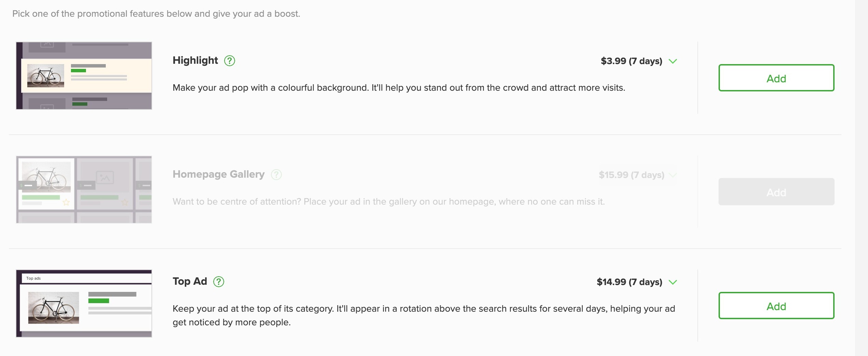
Task: Click the Homepage Gallery feature title
Action: click(219, 174)
